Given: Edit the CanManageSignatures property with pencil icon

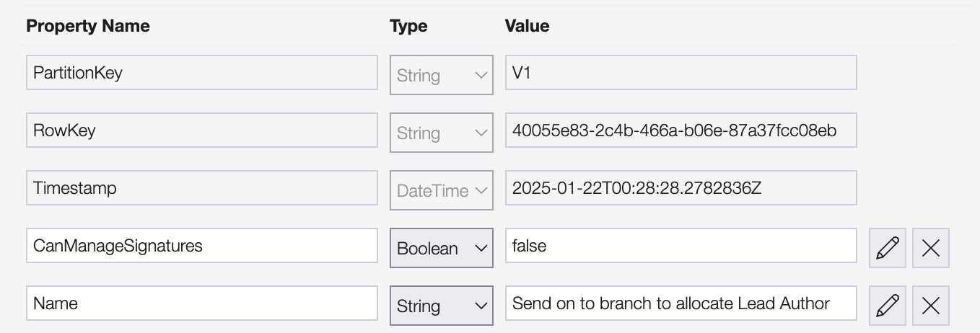Looking at the screenshot, I should (x=887, y=248).
